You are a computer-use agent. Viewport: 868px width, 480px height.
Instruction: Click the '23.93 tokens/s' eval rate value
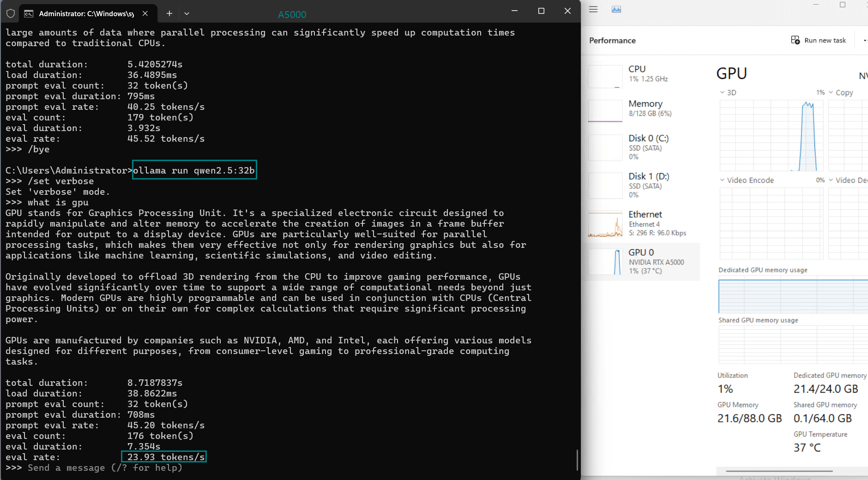pyautogui.click(x=166, y=457)
